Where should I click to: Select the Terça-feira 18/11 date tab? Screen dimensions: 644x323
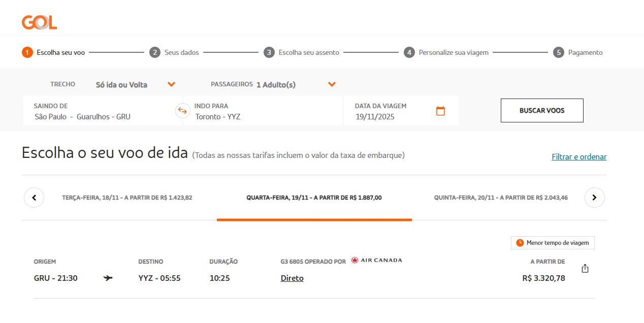pyautogui.click(x=127, y=198)
